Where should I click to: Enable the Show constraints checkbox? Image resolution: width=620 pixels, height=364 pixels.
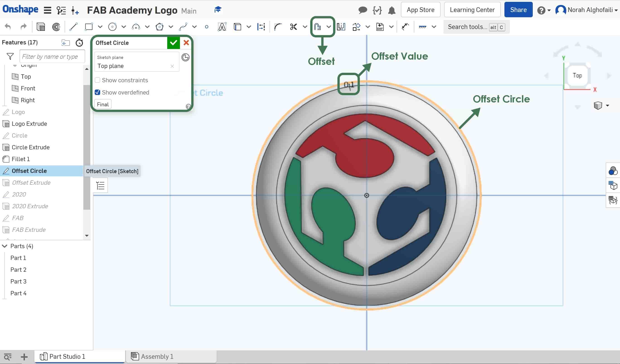[x=97, y=80]
